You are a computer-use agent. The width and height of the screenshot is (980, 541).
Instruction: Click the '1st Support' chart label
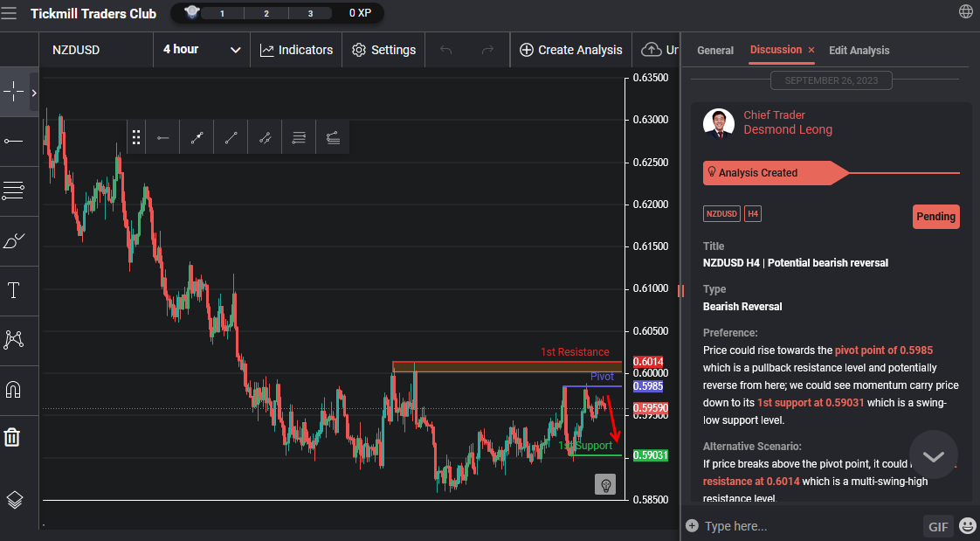pos(585,446)
